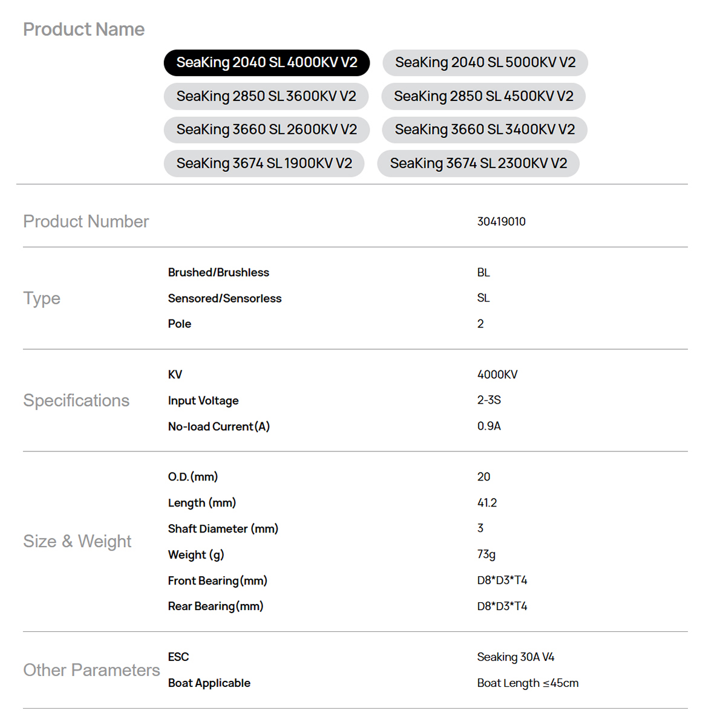This screenshot has width=726, height=728.
Task: Pick SeaKing 2850 SL 4500KV V2 variant
Action: tap(483, 96)
